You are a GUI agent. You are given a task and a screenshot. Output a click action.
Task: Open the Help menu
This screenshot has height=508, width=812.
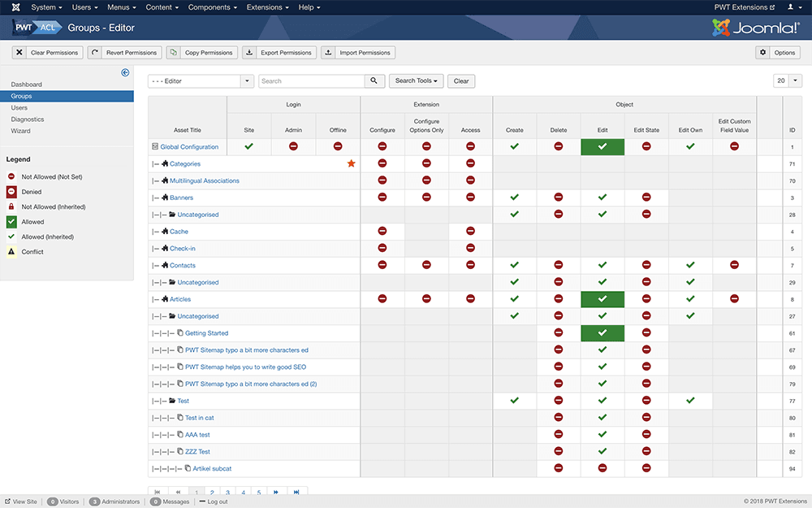click(x=309, y=7)
